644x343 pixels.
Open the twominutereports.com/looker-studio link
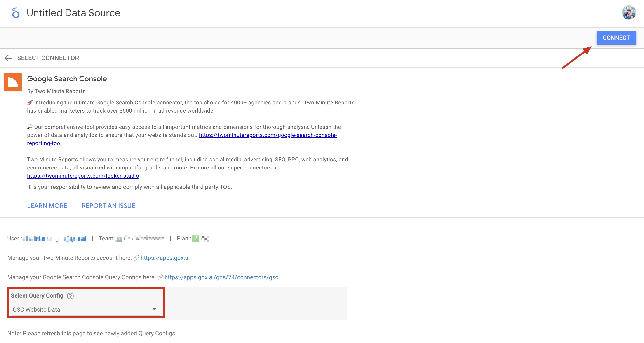(83, 176)
